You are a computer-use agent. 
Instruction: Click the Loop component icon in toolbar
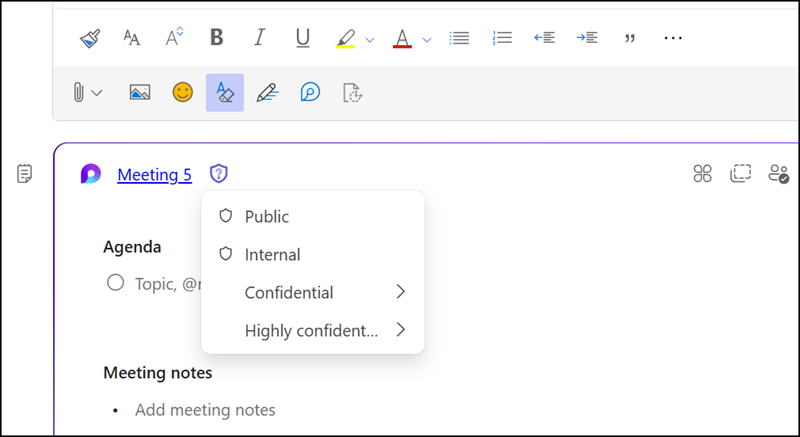pos(310,92)
